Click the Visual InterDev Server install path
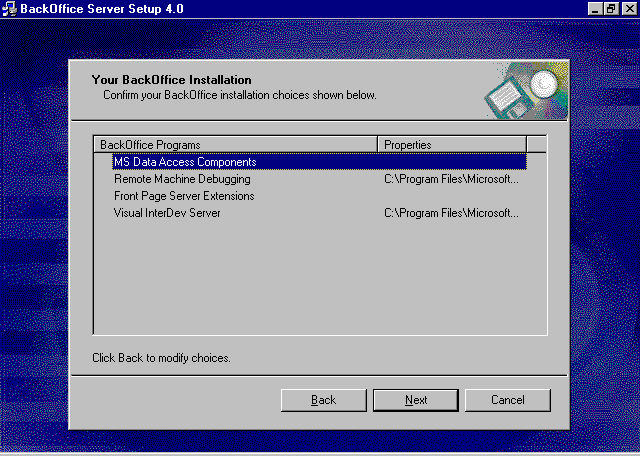 click(451, 213)
